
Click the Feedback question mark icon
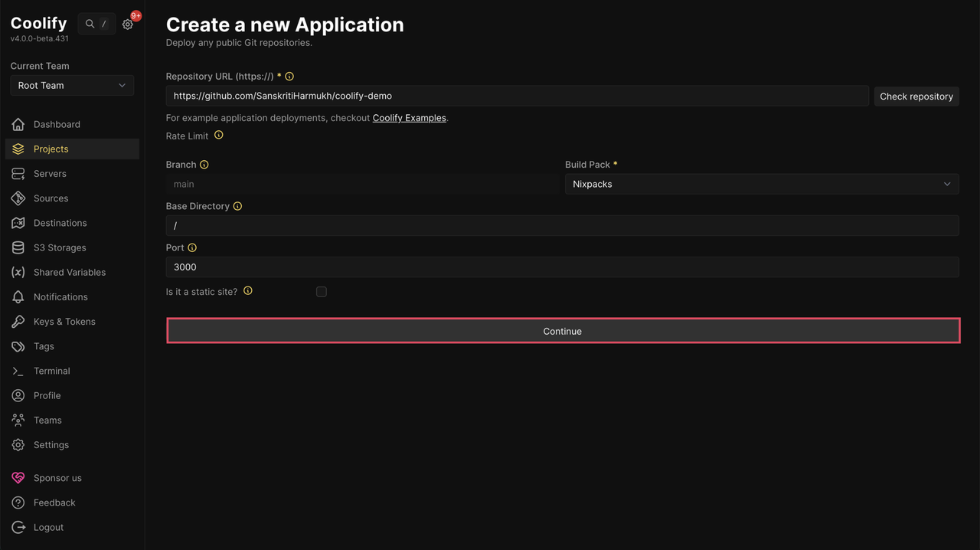point(18,503)
